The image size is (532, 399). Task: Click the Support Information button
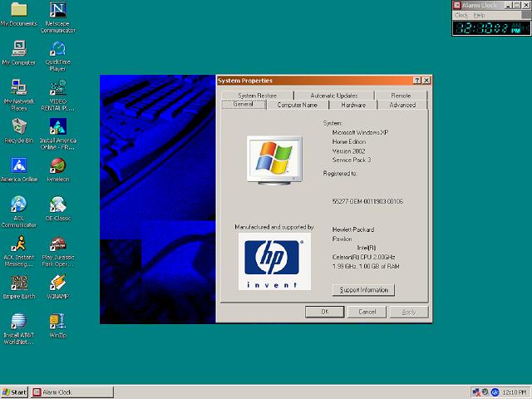pos(363,290)
